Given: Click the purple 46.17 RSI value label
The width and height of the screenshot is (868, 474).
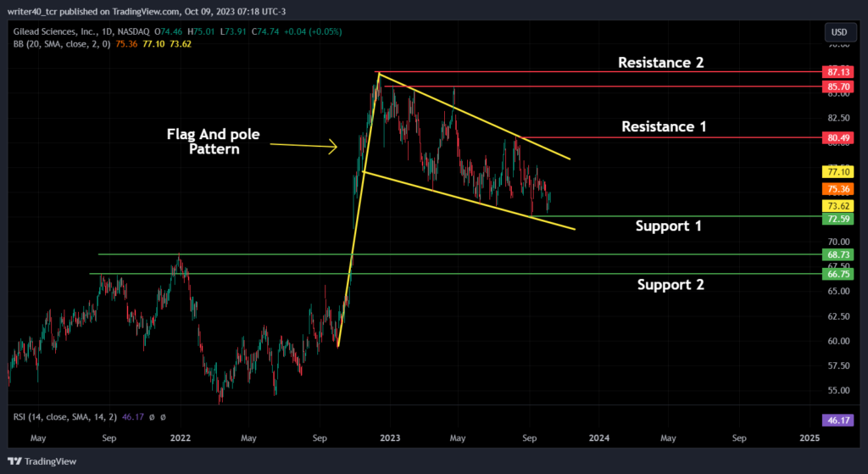Looking at the screenshot, I should tap(838, 421).
